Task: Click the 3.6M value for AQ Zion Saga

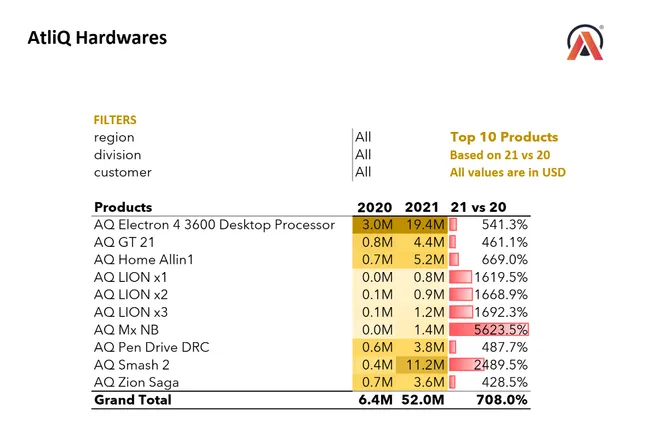Action: point(429,382)
